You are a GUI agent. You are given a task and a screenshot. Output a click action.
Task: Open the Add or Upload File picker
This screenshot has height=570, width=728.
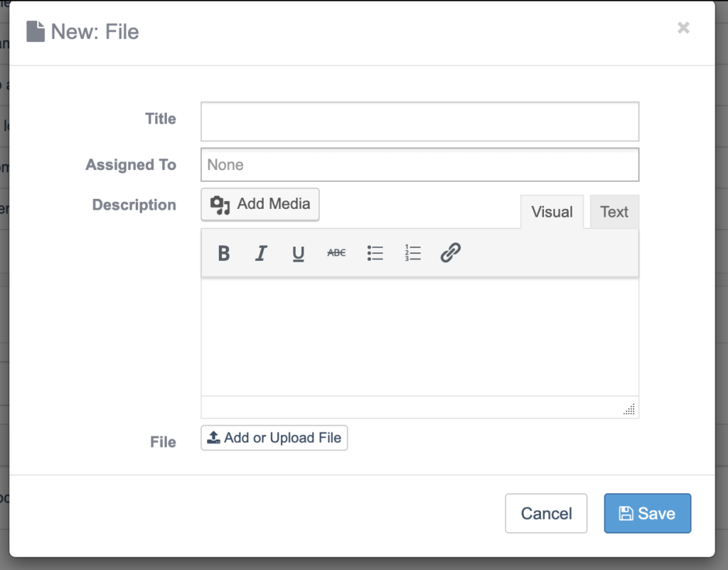pyautogui.click(x=274, y=438)
